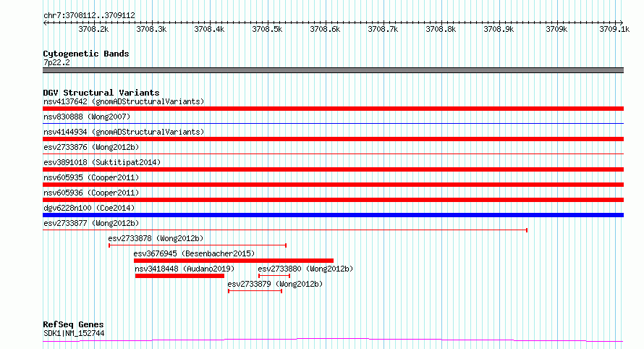The width and height of the screenshot is (644, 349).
Task: Open nsv605935 (Cooper2011) label
Action: (91, 177)
